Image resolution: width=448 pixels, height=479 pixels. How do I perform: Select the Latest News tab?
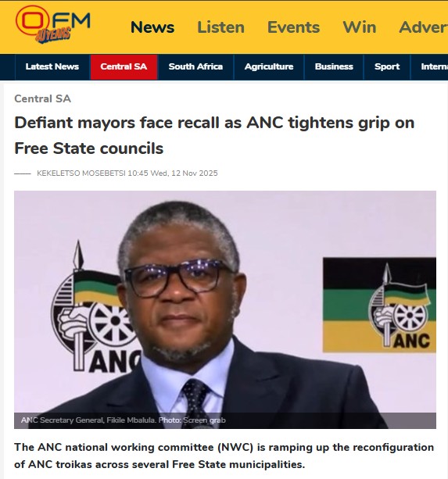tap(52, 67)
